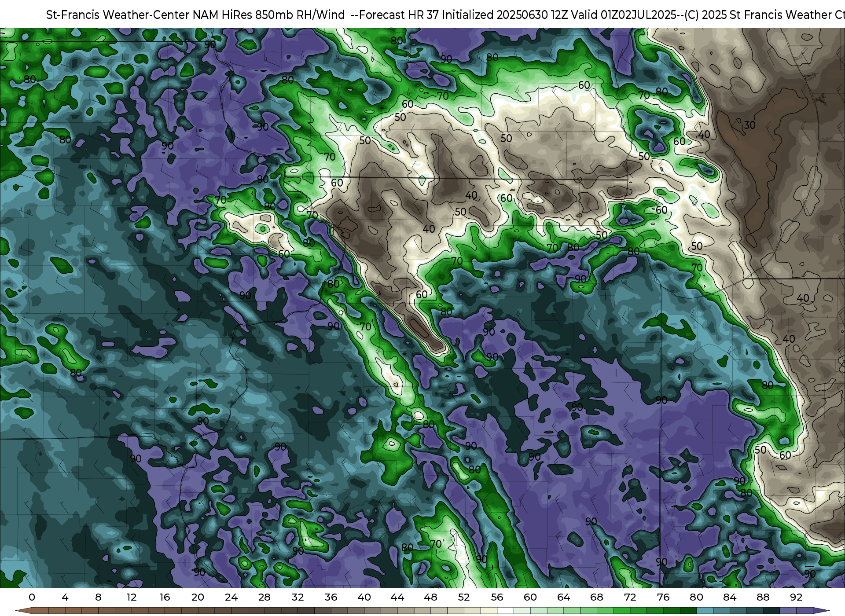Click the "88" color bar tick label
Image resolution: width=845 pixels, height=616 pixels.
[x=763, y=597]
